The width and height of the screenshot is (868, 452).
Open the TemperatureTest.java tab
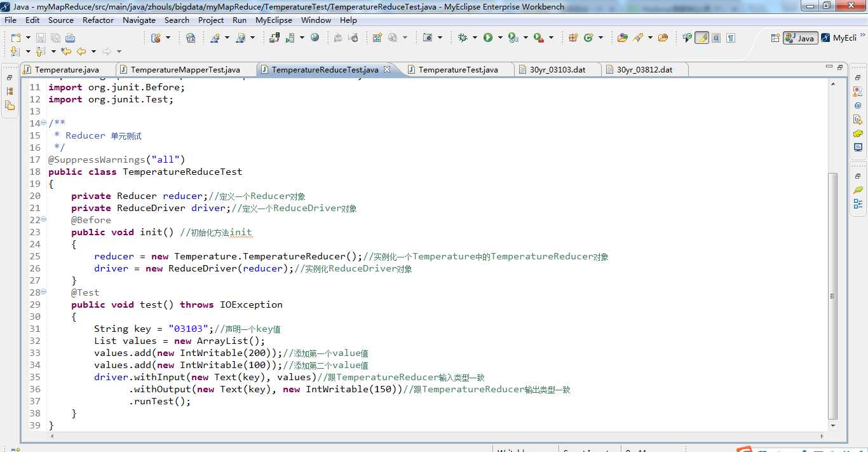[x=458, y=69]
